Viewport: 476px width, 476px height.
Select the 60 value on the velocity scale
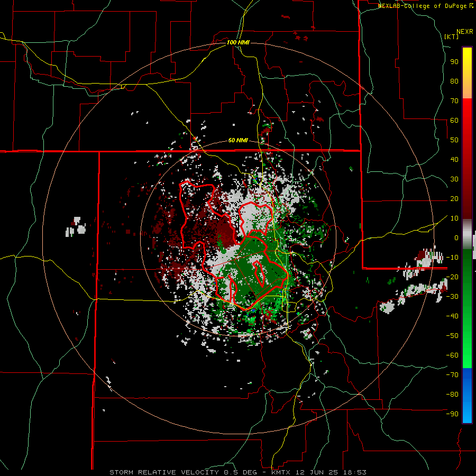tap(454, 120)
